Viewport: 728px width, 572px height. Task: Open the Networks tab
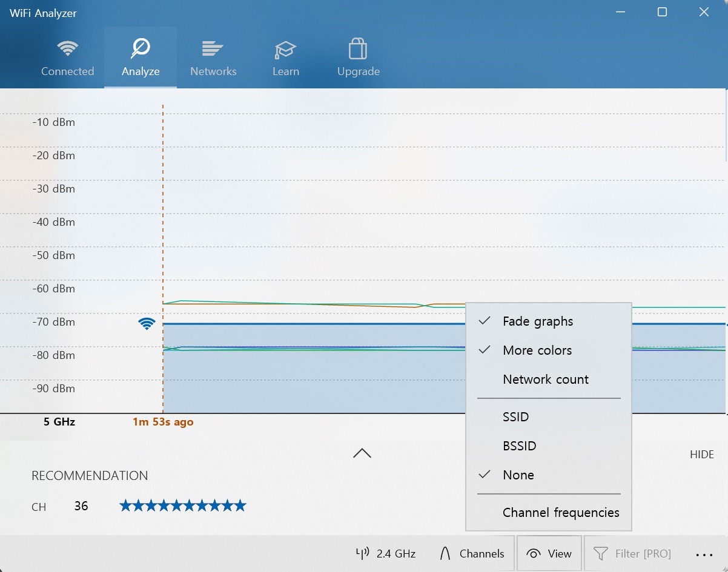[x=213, y=58]
